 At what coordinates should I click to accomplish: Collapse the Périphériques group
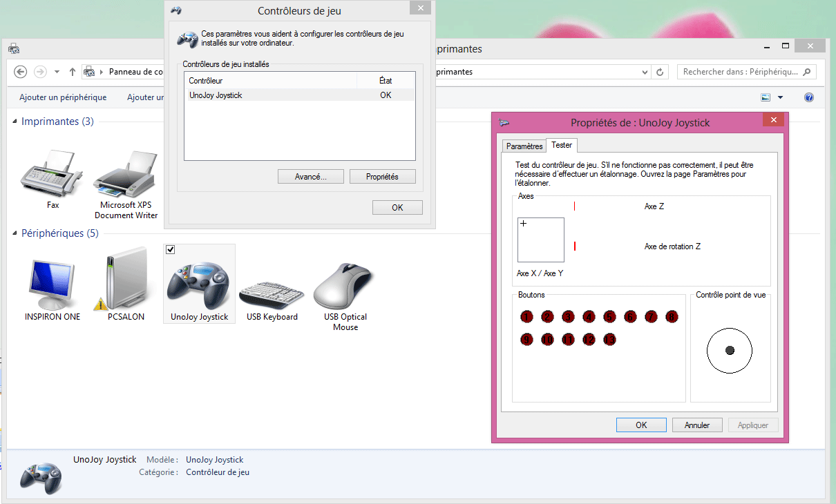(x=15, y=233)
